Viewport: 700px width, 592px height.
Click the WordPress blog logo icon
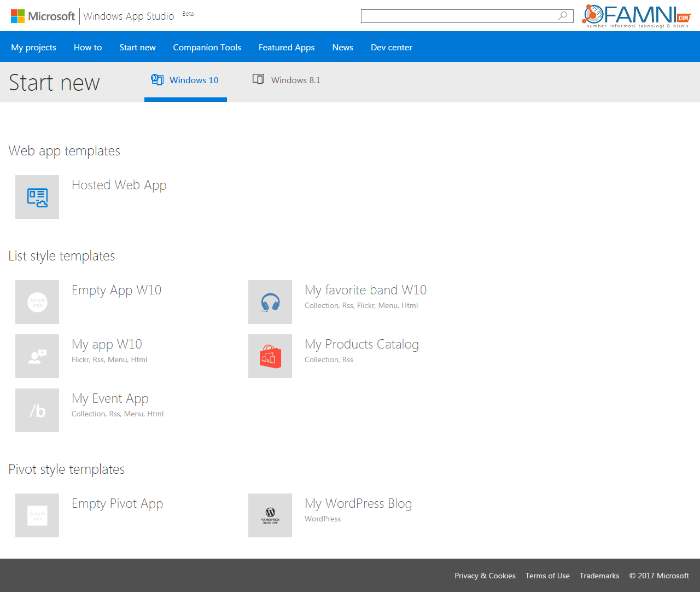(270, 515)
